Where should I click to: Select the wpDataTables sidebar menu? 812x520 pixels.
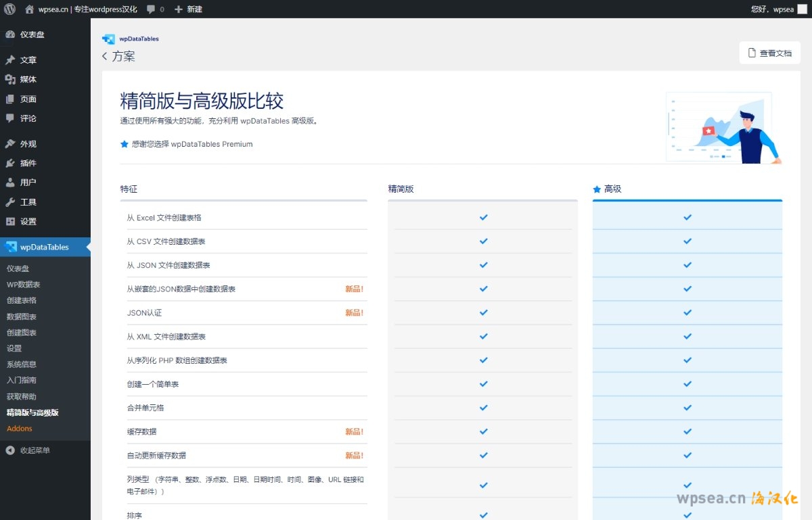[44, 247]
